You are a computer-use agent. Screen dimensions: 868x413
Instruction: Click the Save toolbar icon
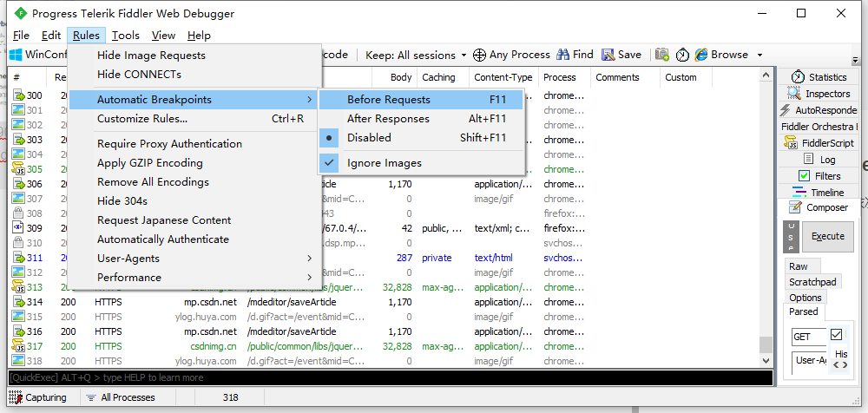pyautogui.click(x=608, y=55)
